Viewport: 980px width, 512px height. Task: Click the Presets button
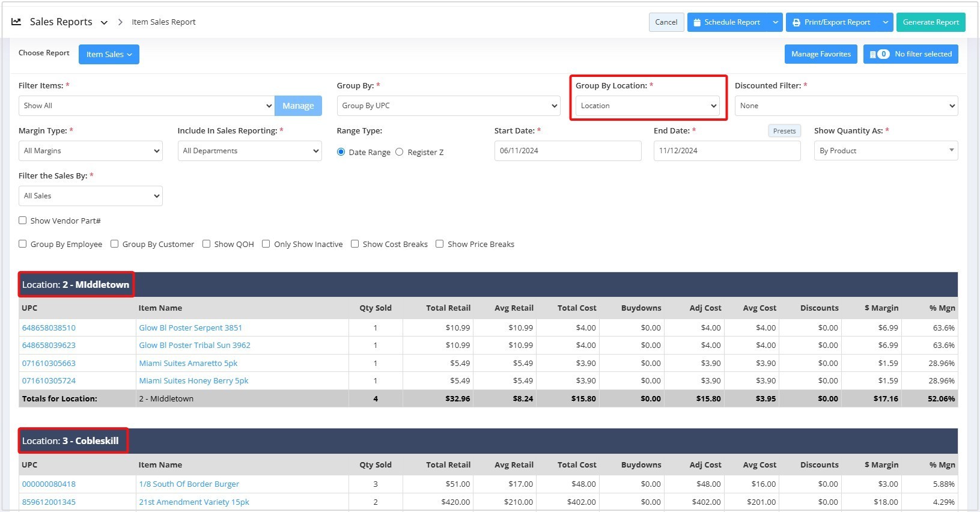point(784,131)
